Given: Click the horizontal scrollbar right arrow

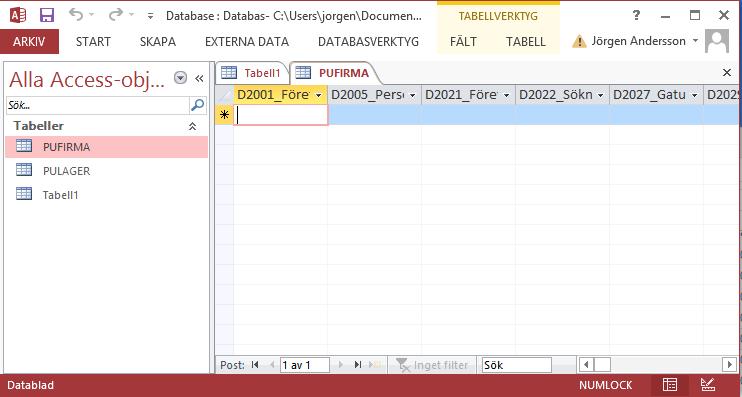Looking at the screenshot, I should (729, 365).
